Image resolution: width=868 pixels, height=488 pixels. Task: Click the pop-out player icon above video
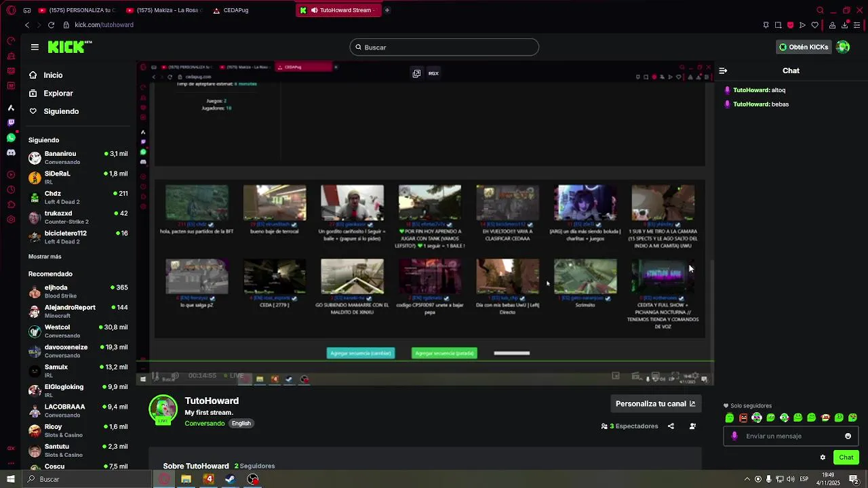(x=416, y=73)
